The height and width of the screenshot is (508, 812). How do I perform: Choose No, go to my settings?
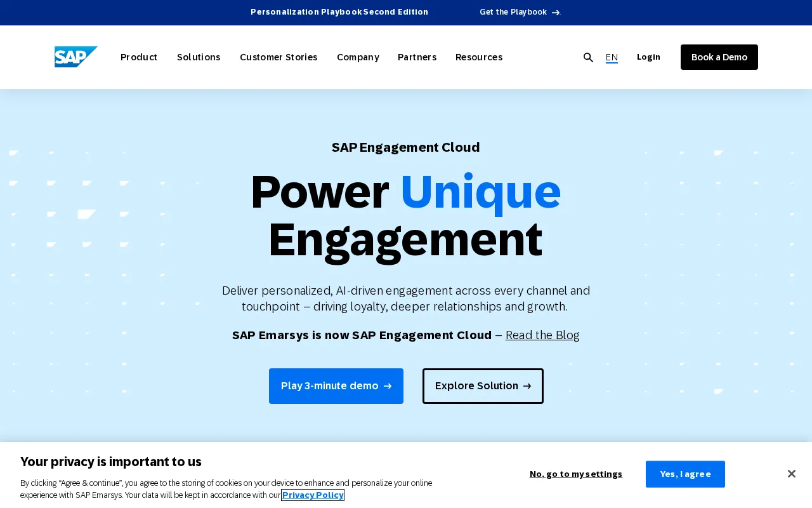click(576, 474)
